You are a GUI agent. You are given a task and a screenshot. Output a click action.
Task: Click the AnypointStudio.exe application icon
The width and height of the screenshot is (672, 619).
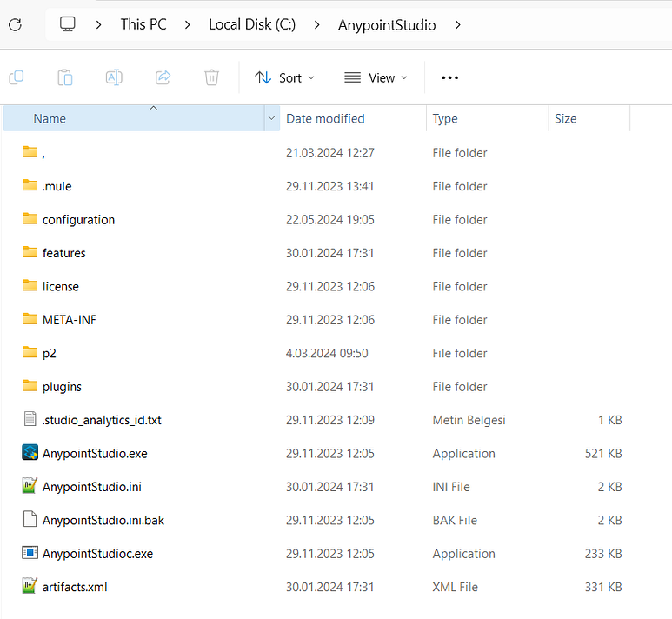pyautogui.click(x=30, y=452)
